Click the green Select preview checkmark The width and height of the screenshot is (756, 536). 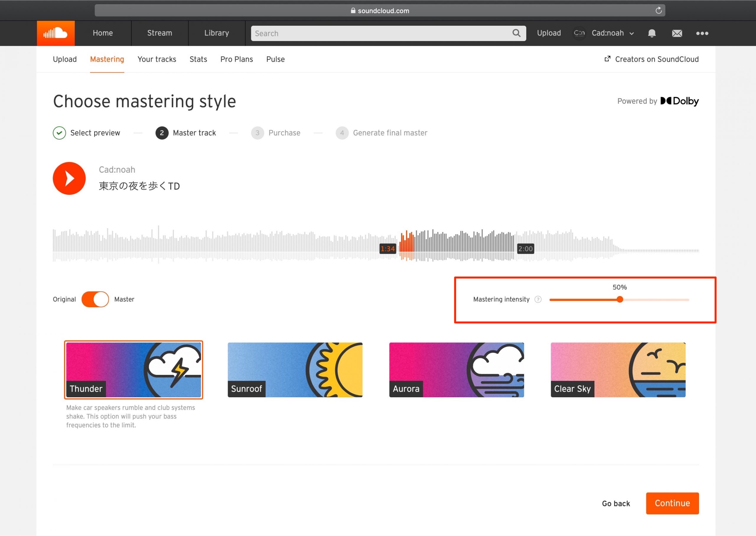59,133
